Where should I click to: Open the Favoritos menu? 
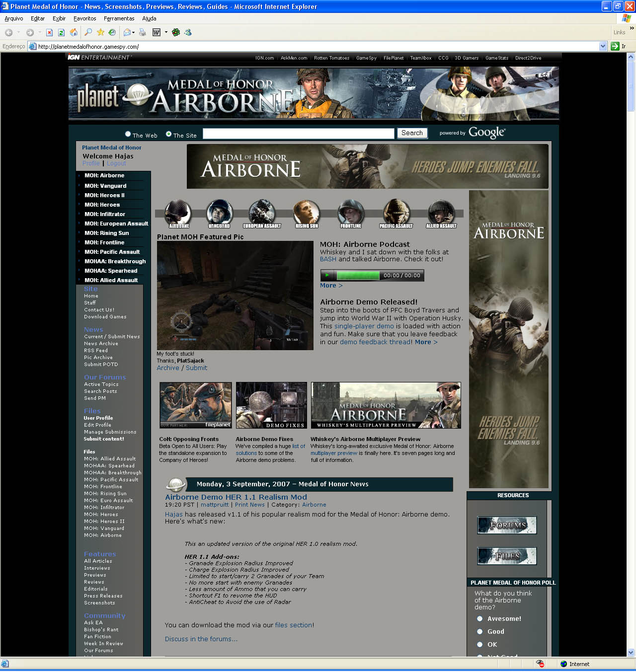tap(84, 18)
